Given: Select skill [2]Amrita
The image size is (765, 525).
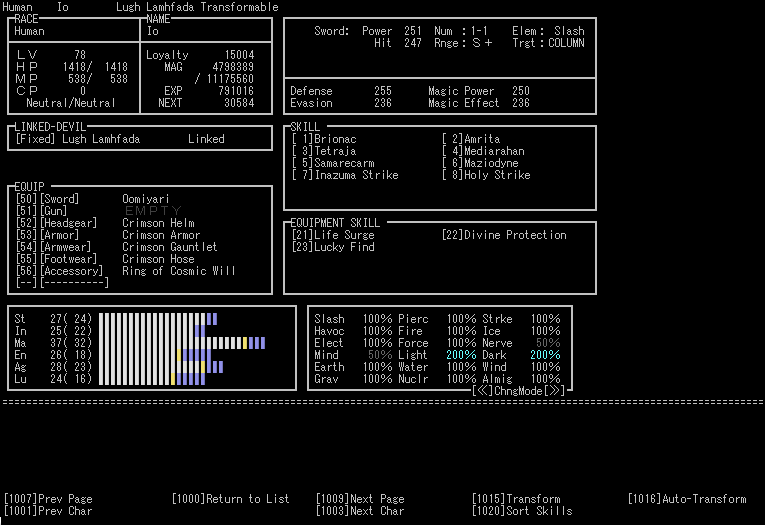Looking at the screenshot, I should click(471, 139).
